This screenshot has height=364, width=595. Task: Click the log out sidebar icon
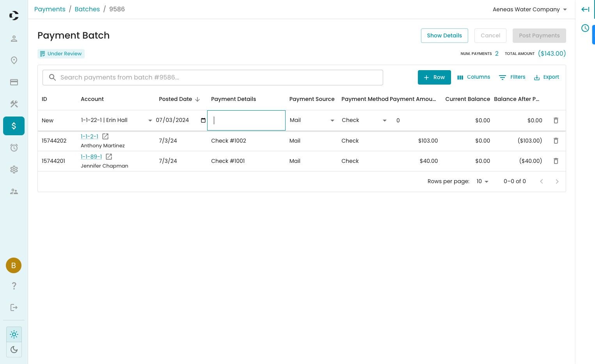tap(14, 307)
